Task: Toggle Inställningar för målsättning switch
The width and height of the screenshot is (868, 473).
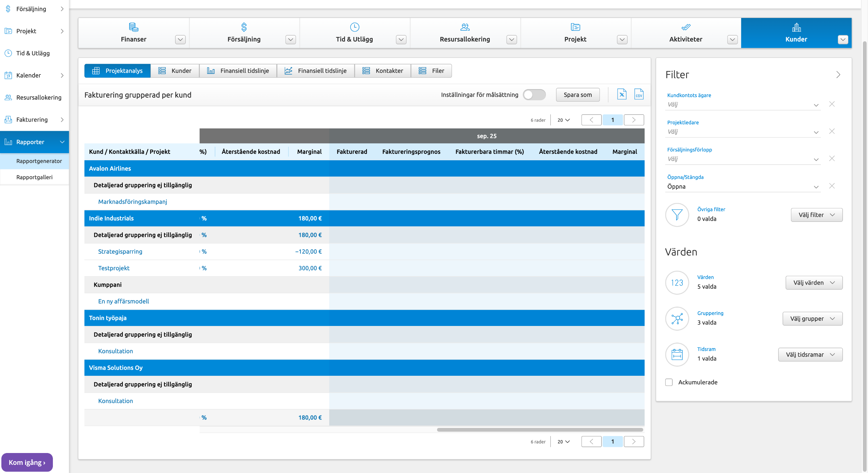Action: (534, 95)
